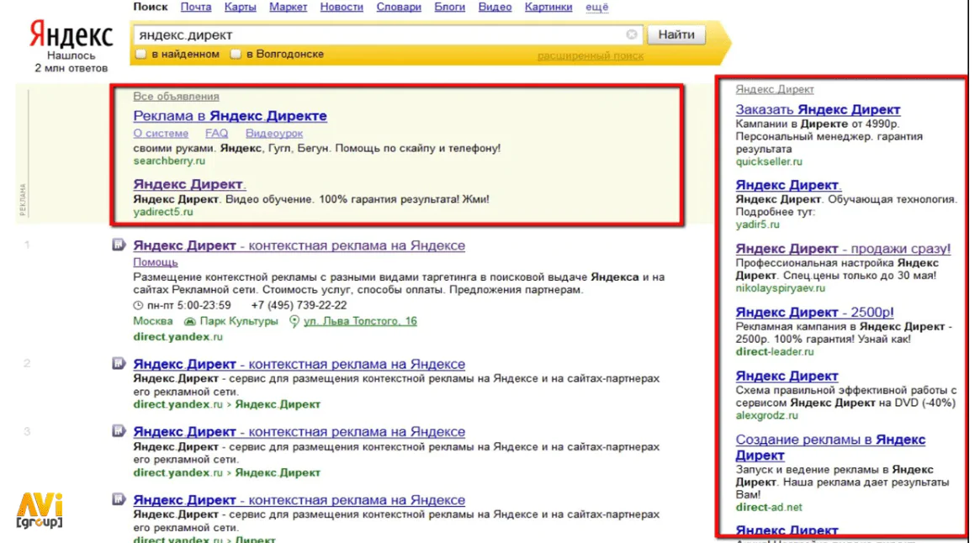Switch to Карты in the top navigation
The height and width of the screenshot is (543, 980).
coord(240,7)
